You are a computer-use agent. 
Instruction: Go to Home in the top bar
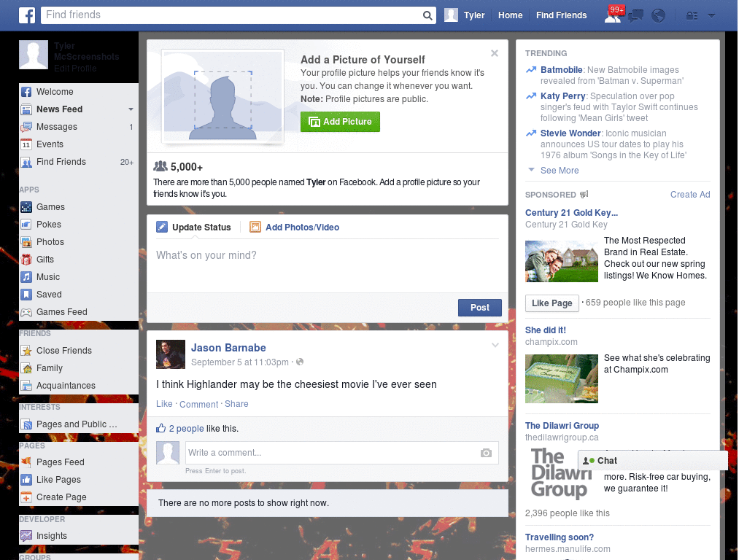pyautogui.click(x=510, y=15)
